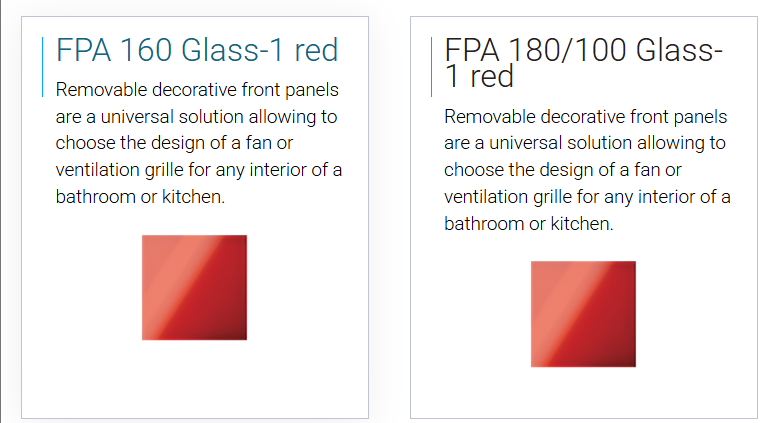Viewport: 774px width, 423px height.
Task: Click "Removable decorative front panels" in left card
Action: coord(197,90)
